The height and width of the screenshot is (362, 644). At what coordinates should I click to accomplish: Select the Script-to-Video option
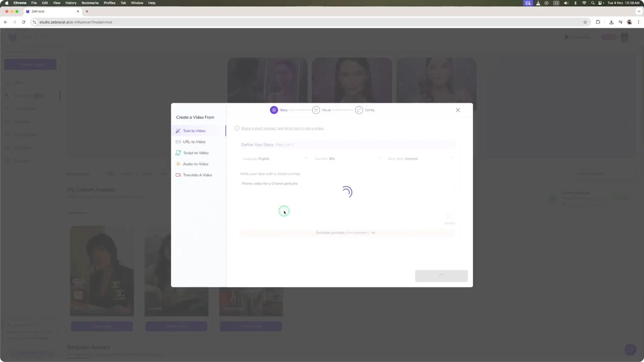coord(196,153)
